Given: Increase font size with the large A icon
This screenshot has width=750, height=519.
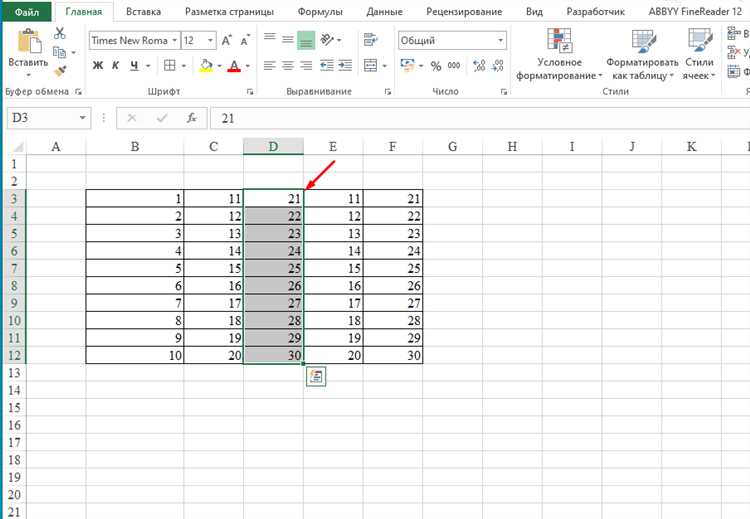Looking at the screenshot, I should coord(226,41).
